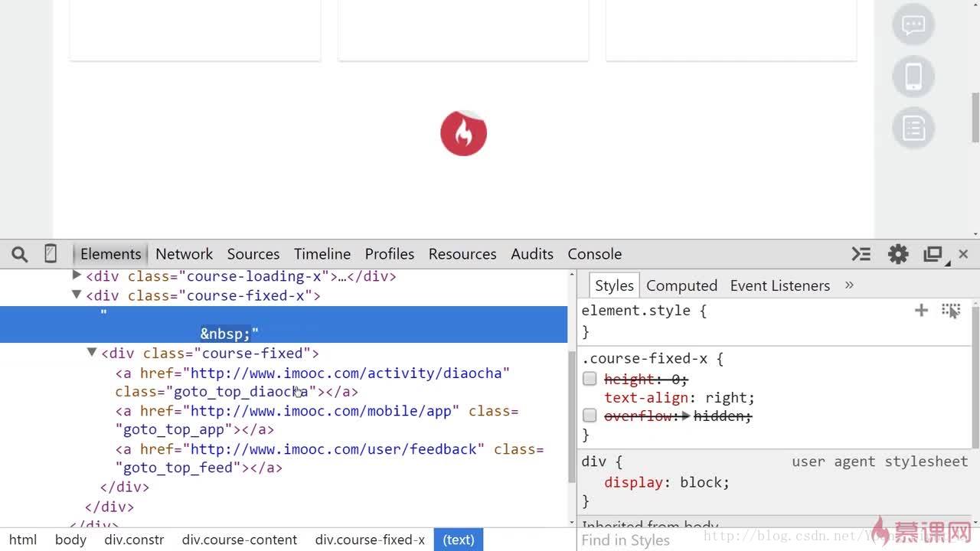Expand the overflow shorthand triangle
Viewport: 980px width, 551px height.
686,416
